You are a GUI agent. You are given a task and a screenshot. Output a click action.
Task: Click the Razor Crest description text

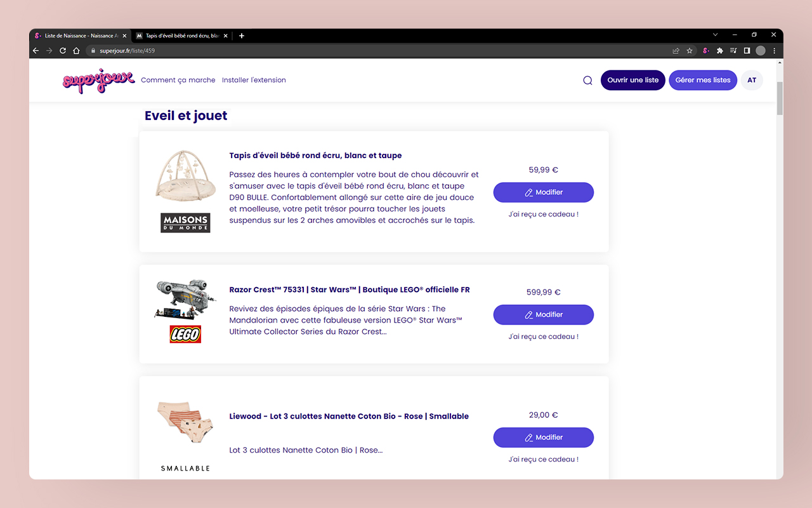(x=346, y=320)
